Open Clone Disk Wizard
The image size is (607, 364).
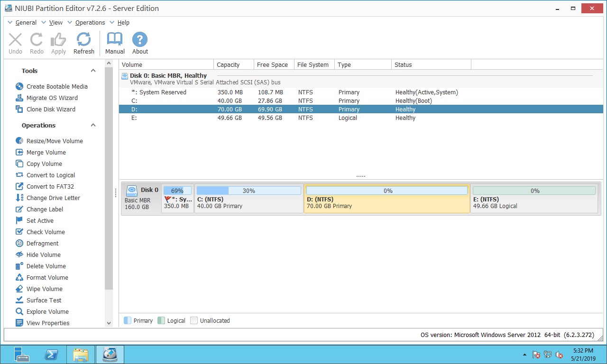[x=51, y=109]
